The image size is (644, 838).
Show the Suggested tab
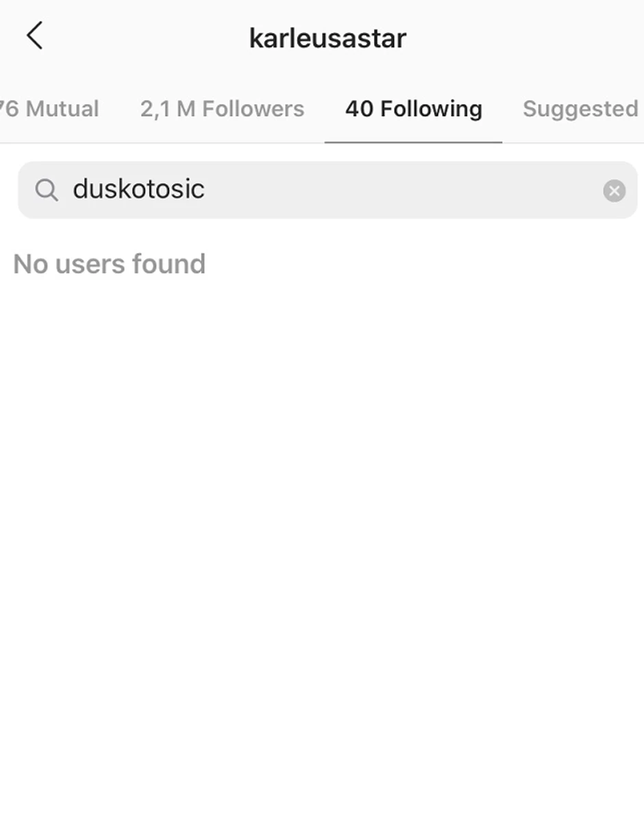(581, 109)
